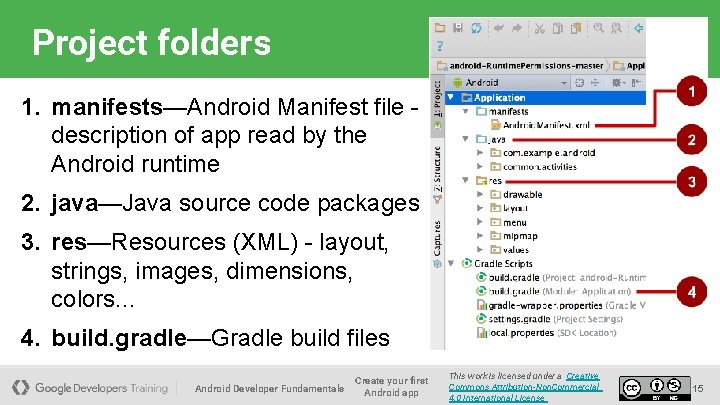Screen dimensions: 720x405
Task: Select the res folder
Action: pyautogui.click(x=489, y=180)
